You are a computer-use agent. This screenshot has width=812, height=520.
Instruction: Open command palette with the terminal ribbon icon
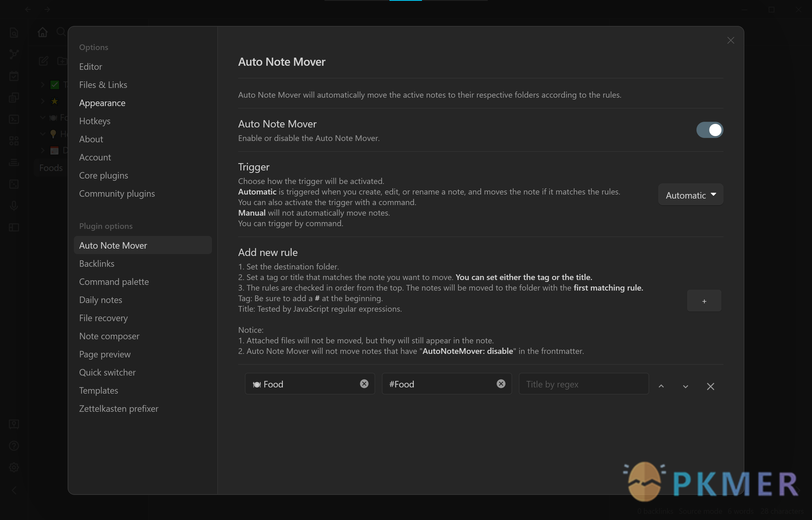point(14,119)
